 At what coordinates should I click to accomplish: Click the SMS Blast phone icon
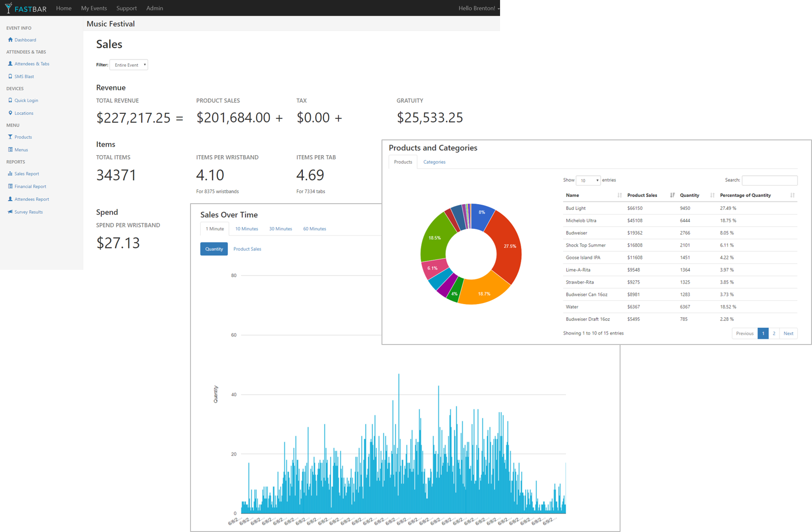click(x=10, y=76)
